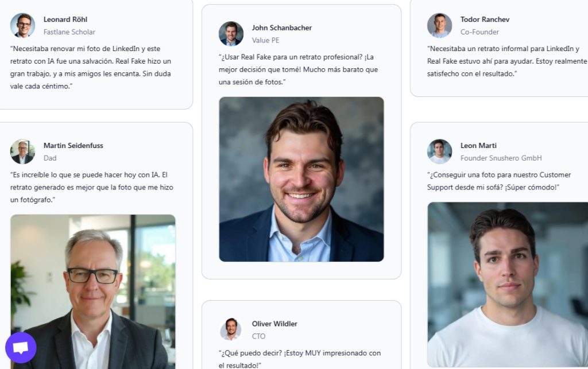This screenshot has width=588, height=369.
Task: Click John Schanbacher's small avatar
Action: (x=231, y=34)
